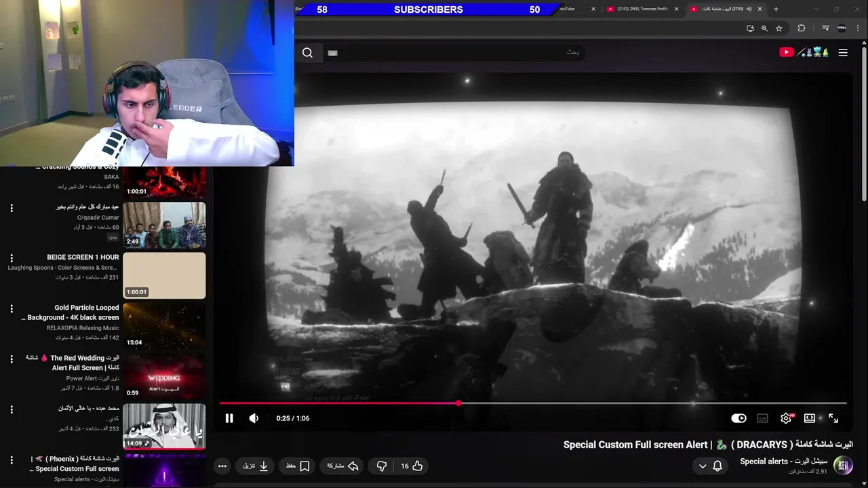Open player settings gear
The width and height of the screenshot is (868, 488).
pos(786,418)
